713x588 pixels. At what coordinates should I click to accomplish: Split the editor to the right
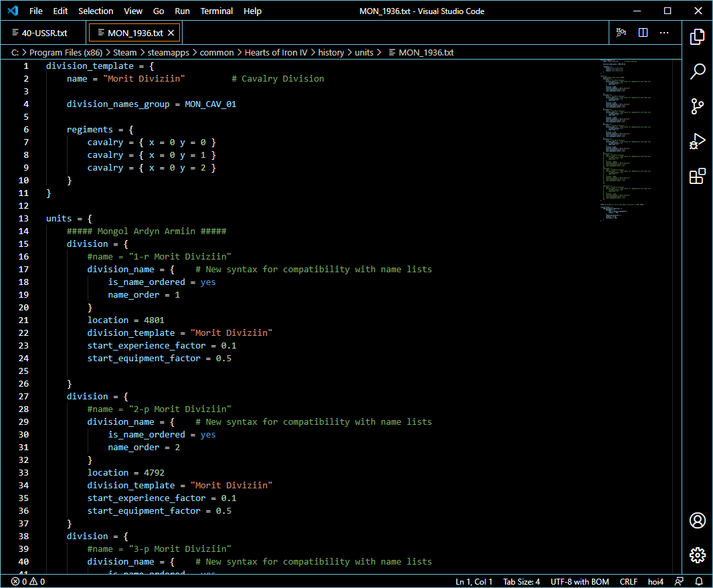click(x=643, y=32)
